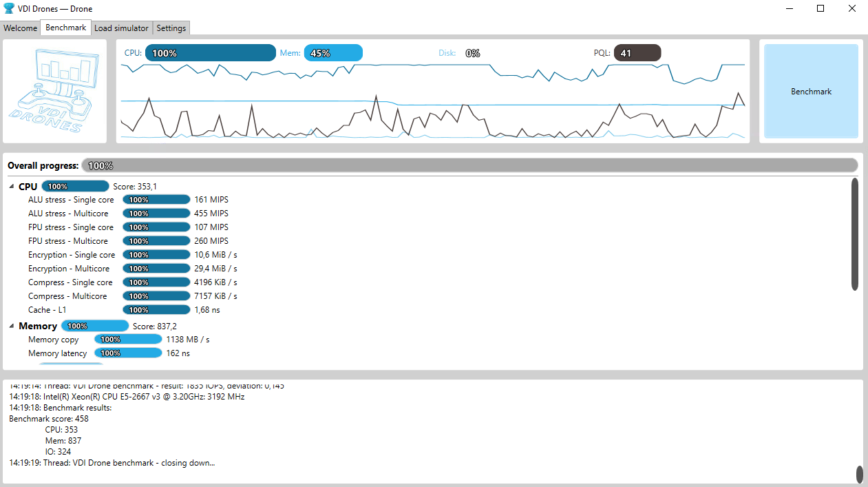Click the Memory Score: 837,2 text

tap(155, 327)
